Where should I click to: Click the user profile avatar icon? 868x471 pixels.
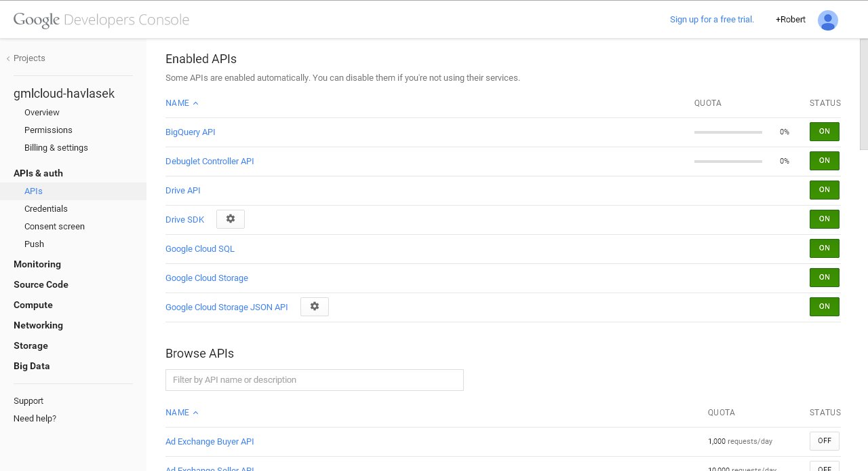(x=827, y=20)
